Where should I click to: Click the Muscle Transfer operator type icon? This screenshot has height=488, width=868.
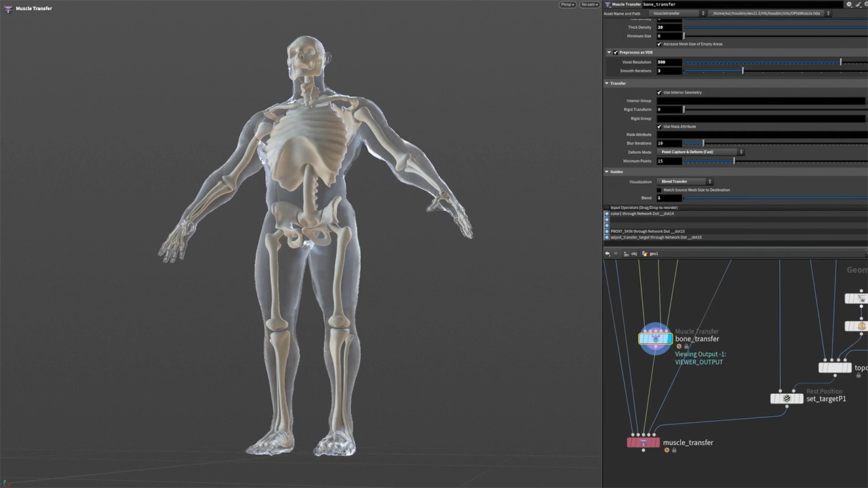pyautogui.click(x=608, y=4)
